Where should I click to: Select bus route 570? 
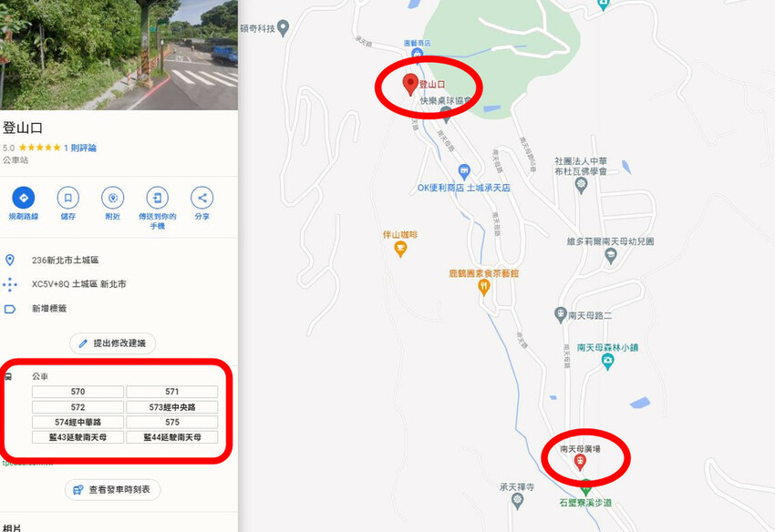coord(78,392)
